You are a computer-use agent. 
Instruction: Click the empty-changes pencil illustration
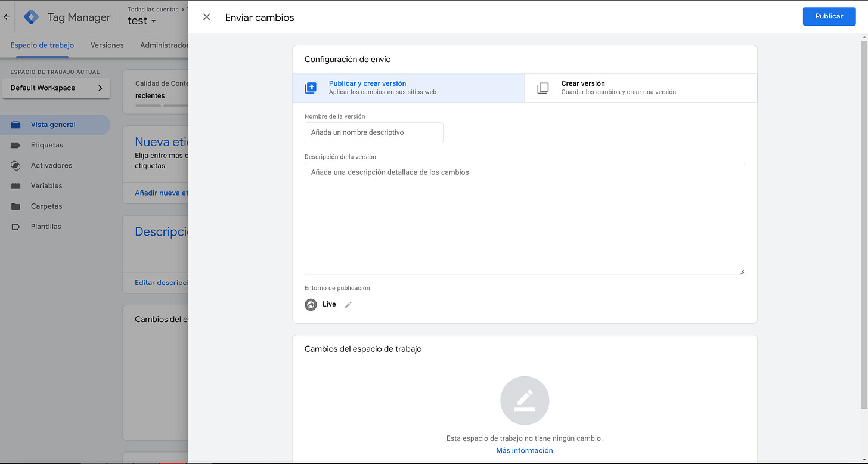[x=525, y=400]
